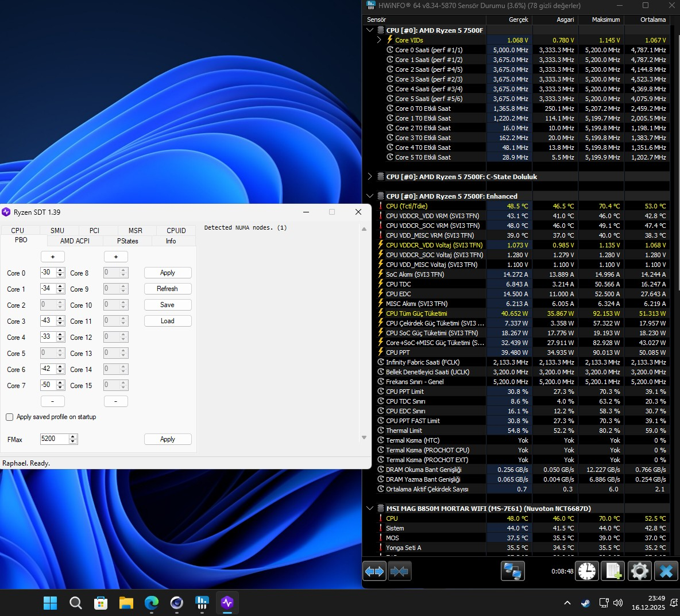Click HWiNFO title bar app icon
Viewport: 680px width, 616px height.
pos(371,5)
